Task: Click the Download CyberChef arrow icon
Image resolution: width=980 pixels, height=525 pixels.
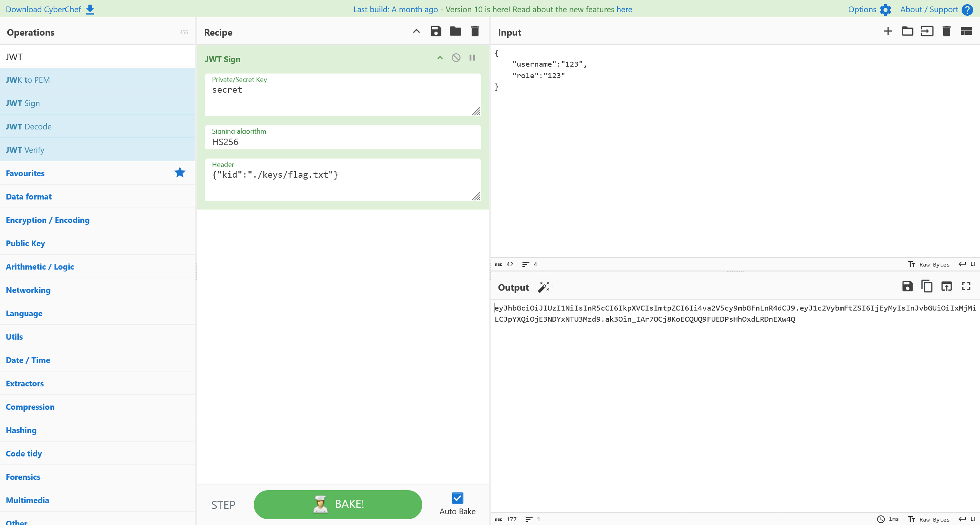Action: 90,10
